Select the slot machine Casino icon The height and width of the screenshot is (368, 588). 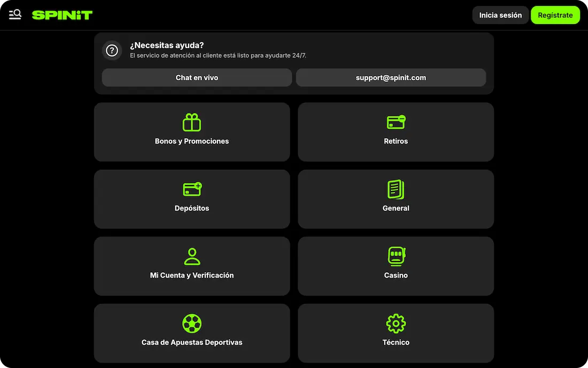396,256
